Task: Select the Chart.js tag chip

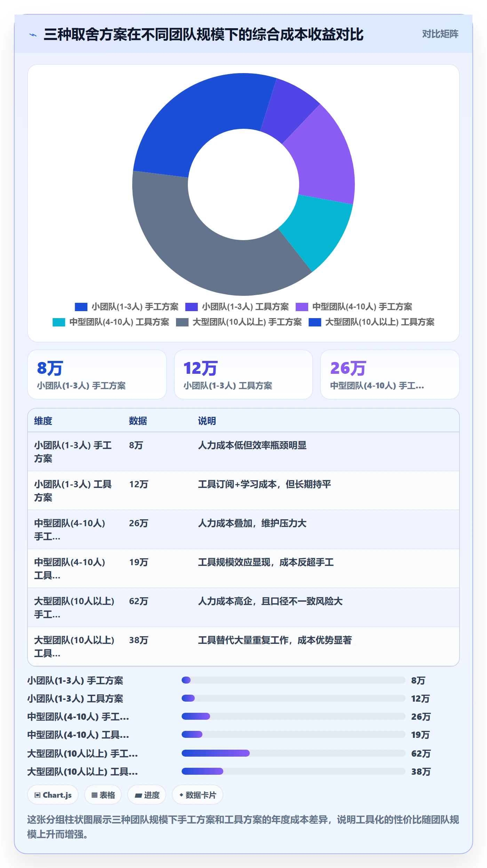Action: click(53, 795)
